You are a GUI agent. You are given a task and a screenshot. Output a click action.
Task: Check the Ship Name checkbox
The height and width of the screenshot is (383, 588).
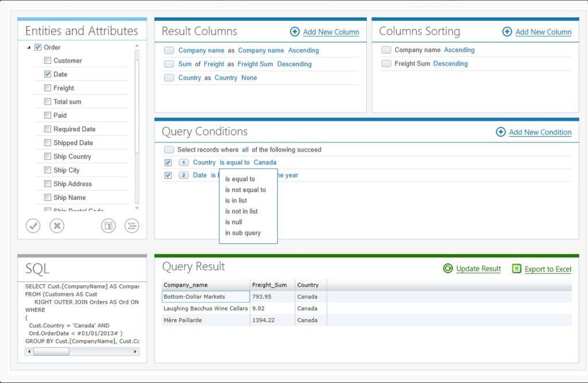click(48, 198)
